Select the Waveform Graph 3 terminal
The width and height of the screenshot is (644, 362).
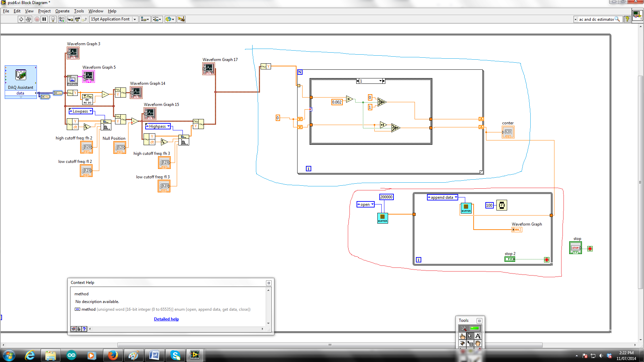73,53
